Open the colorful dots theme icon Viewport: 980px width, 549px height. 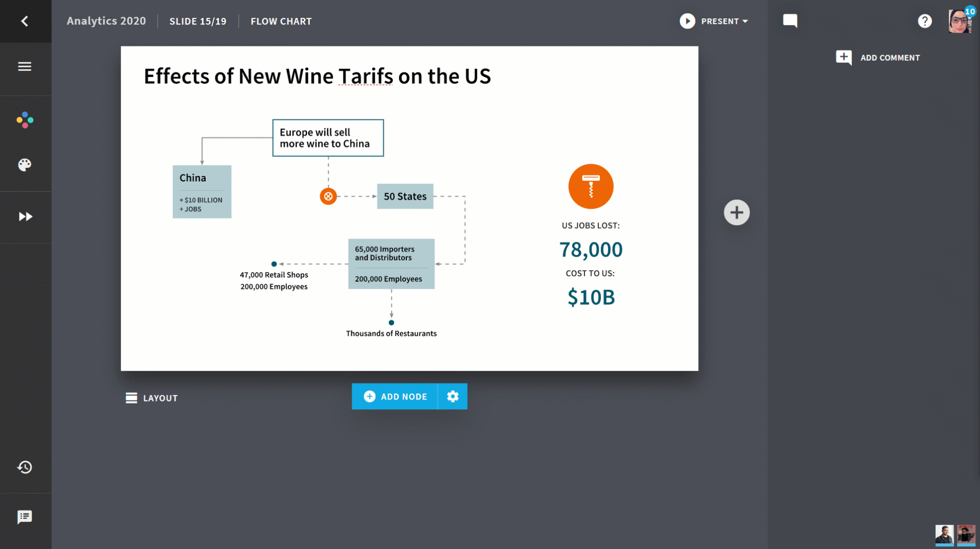(x=24, y=120)
